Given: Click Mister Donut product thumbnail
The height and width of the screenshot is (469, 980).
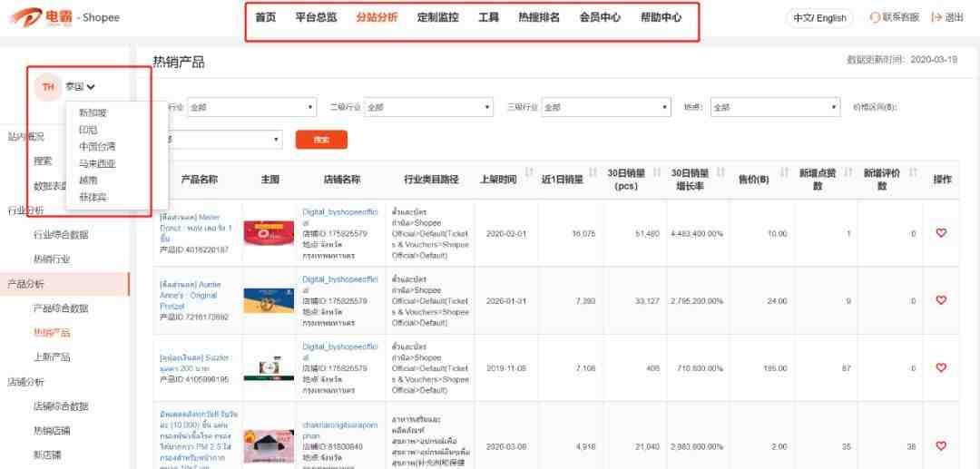Looking at the screenshot, I should 269,233.
